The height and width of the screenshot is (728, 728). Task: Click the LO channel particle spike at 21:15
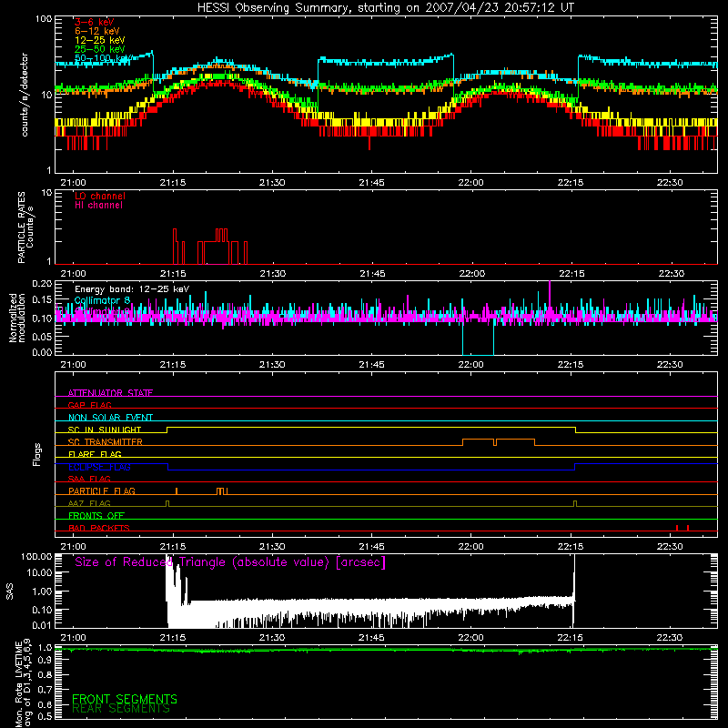(175, 246)
